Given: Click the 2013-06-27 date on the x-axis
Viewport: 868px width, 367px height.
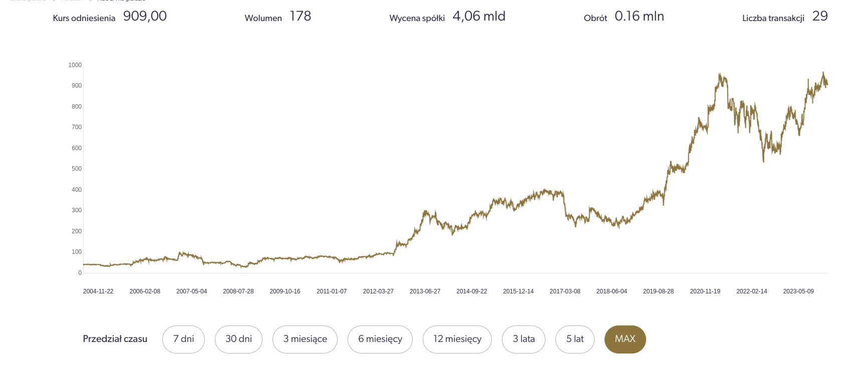Looking at the screenshot, I should point(425,291).
